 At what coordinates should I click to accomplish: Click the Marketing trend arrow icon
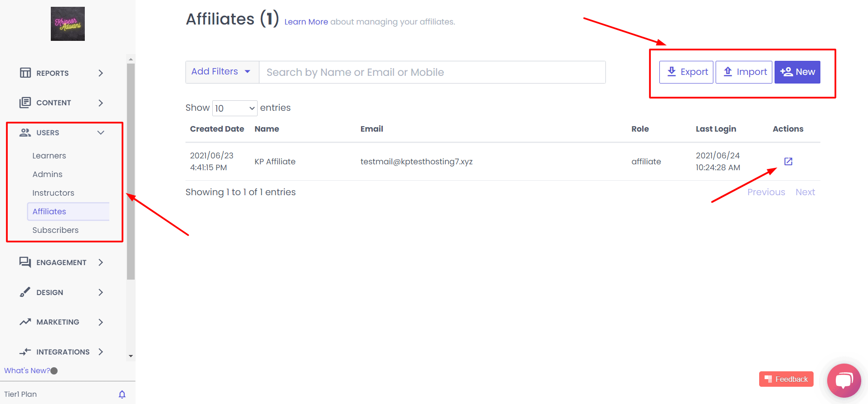(25, 322)
